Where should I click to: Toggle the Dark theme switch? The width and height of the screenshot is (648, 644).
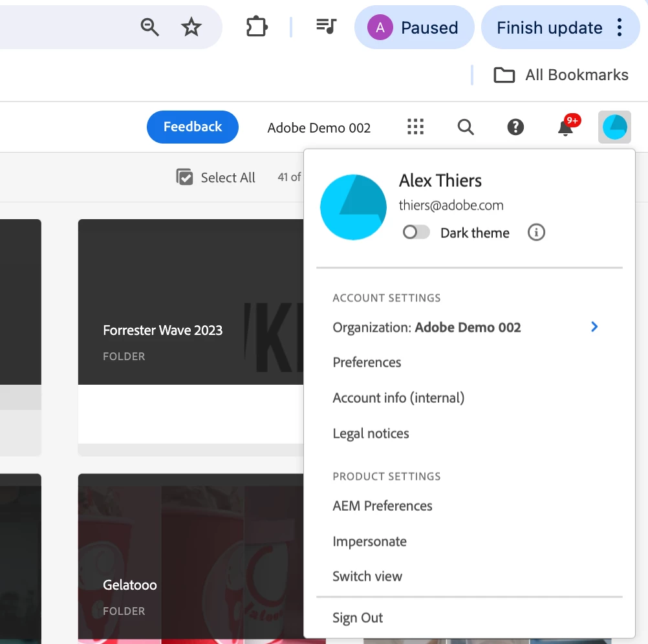click(416, 232)
